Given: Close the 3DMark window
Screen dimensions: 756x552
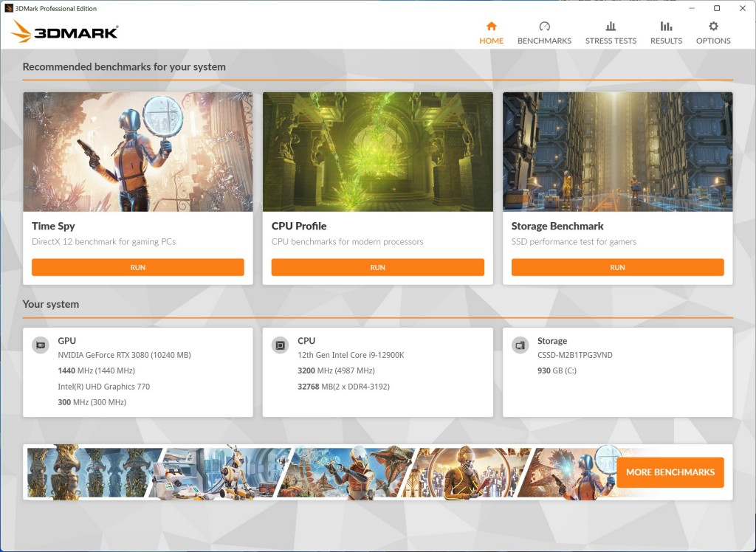Looking at the screenshot, I should [743, 8].
